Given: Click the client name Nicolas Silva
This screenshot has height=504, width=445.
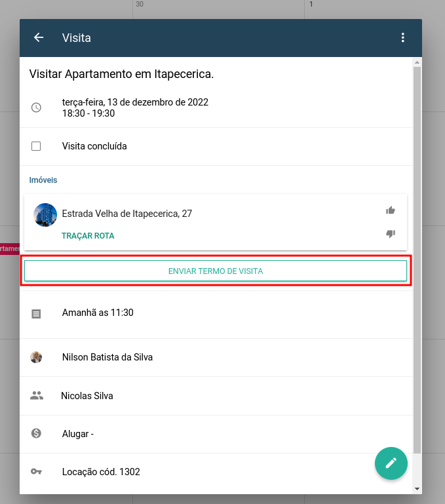Looking at the screenshot, I should (87, 396).
